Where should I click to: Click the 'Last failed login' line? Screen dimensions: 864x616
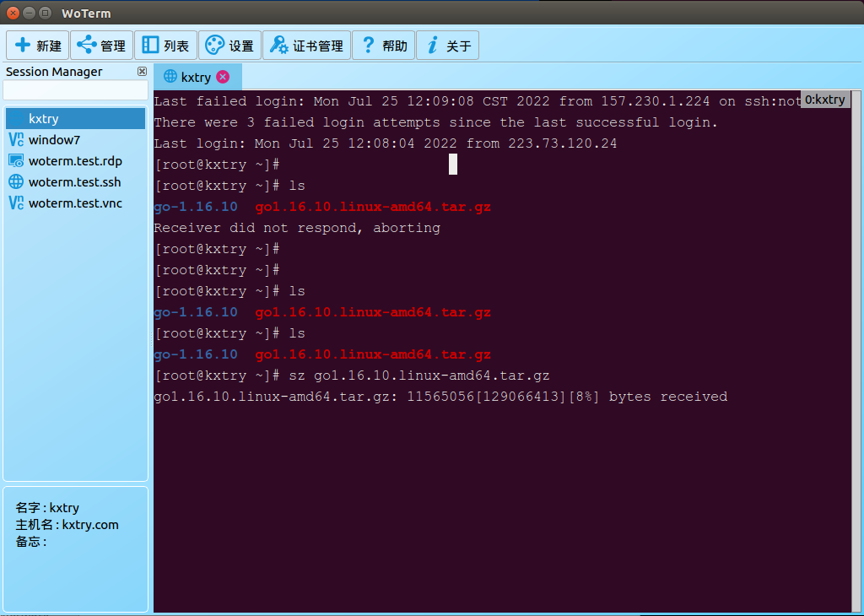[x=478, y=101]
